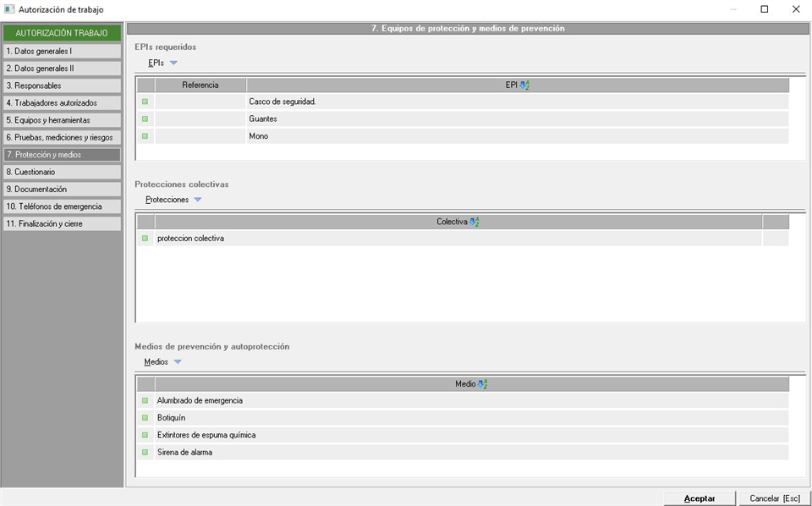This screenshot has width=812, height=506.
Task: Select the proteccion colectiva row
Action: point(463,239)
